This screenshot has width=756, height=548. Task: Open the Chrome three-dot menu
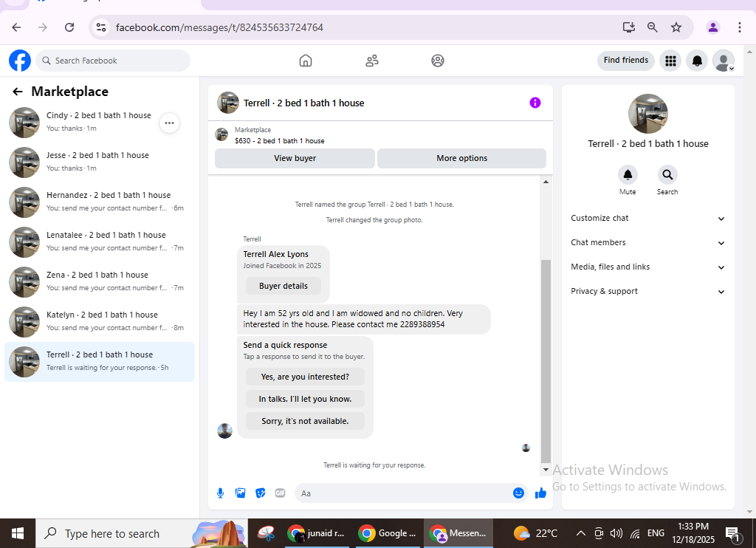(739, 27)
